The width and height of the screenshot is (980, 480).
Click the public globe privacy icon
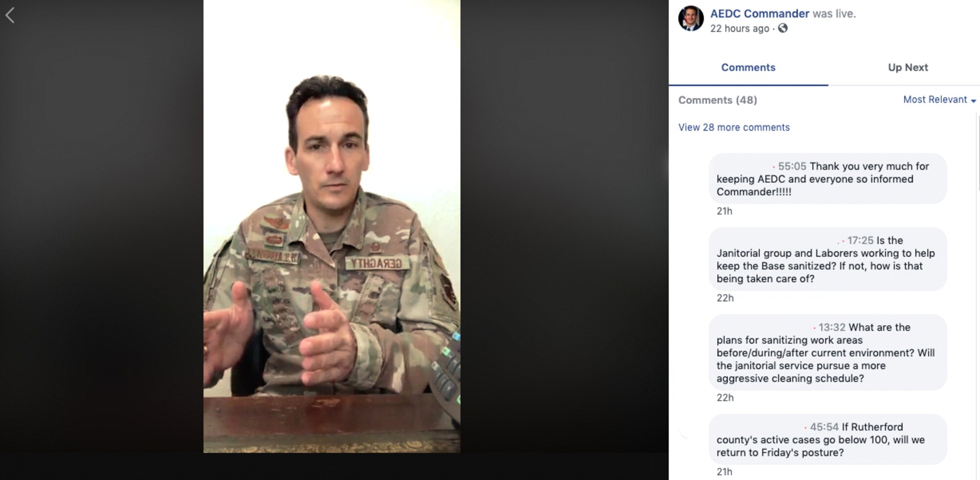(x=783, y=28)
